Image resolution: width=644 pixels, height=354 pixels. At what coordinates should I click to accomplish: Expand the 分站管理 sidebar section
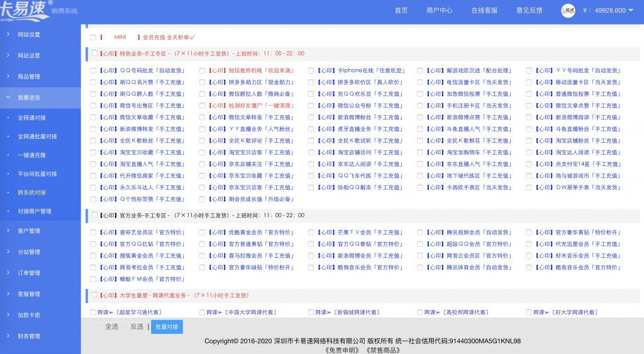(40, 252)
